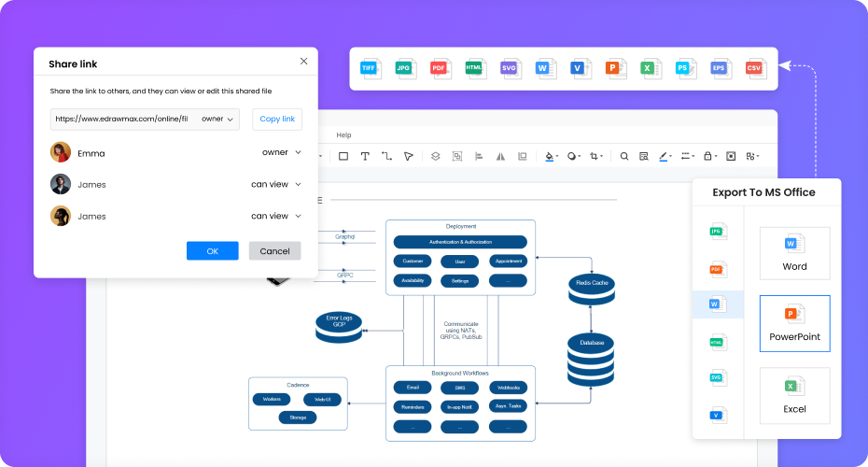Choose the SVG export format icon in the top bar
Image resolution: width=868 pixels, height=467 pixels.
(x=510, y=68)
